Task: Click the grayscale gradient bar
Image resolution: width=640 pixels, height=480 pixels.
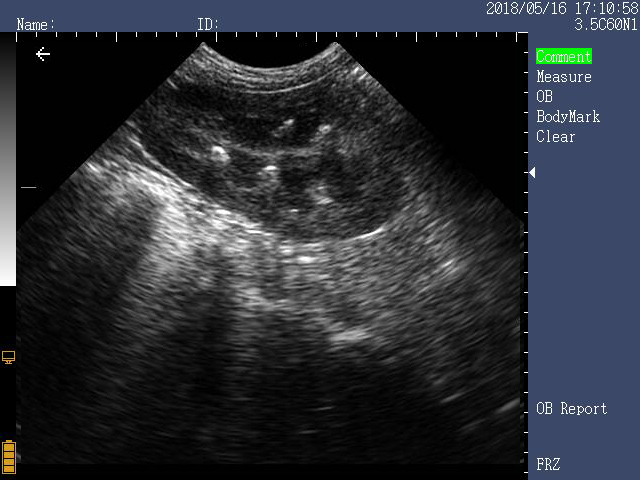Action: click(x=8, y=159)
